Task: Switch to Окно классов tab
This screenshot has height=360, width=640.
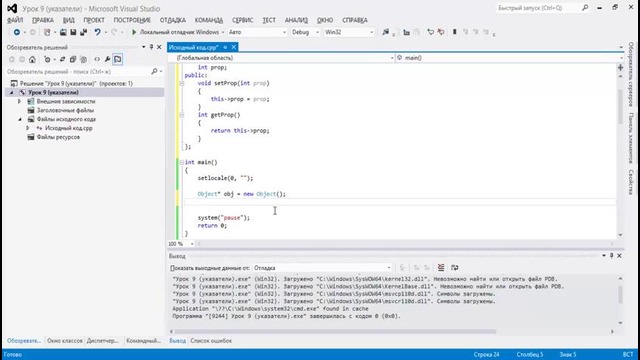Action: pos(64,341)
